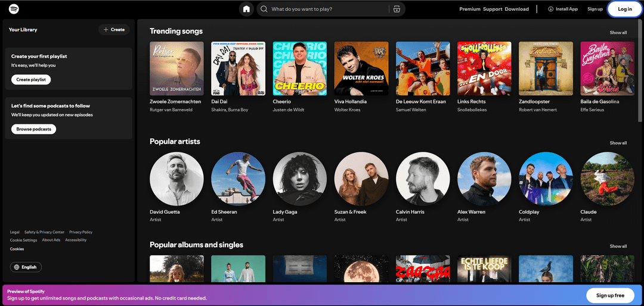Screen dimensions: 644x306
Task: Click Create playlist button
Action: (31, 80)
